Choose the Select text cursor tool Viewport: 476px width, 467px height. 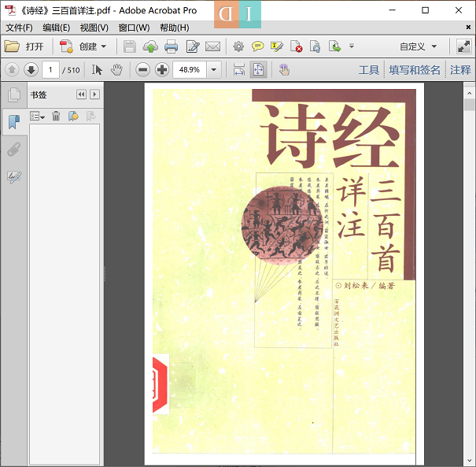(97, 70)
